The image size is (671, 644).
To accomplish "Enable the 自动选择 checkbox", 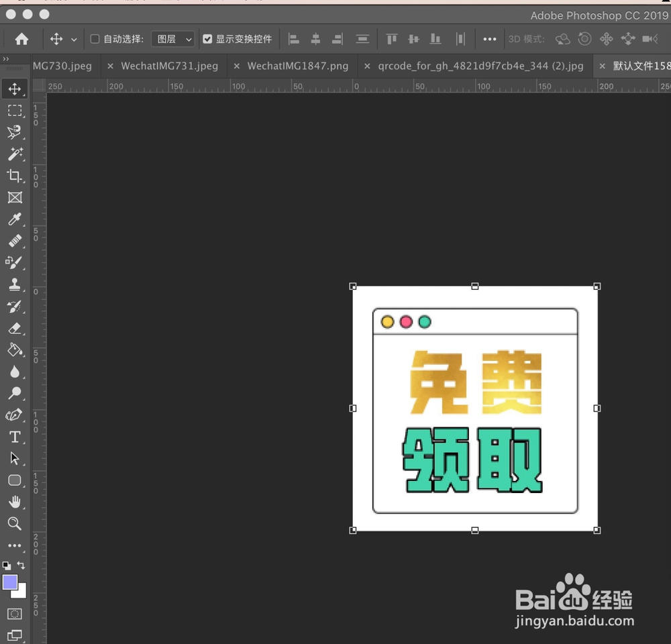I will 95,39.
